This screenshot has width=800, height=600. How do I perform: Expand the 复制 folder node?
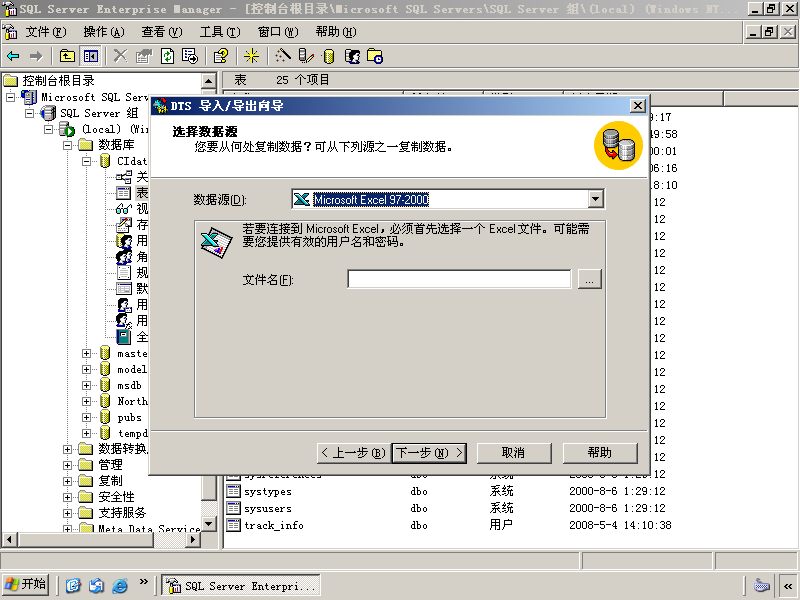coord(67,481)
